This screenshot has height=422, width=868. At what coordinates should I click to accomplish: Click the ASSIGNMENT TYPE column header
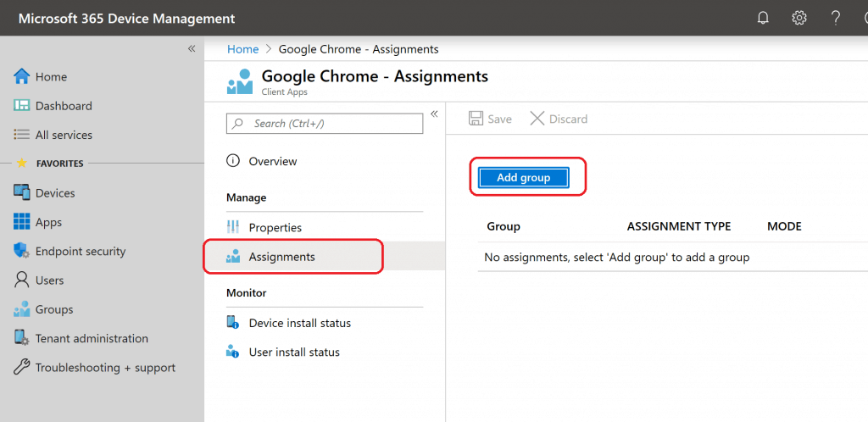pyautogui.click(x=679, y=226)
